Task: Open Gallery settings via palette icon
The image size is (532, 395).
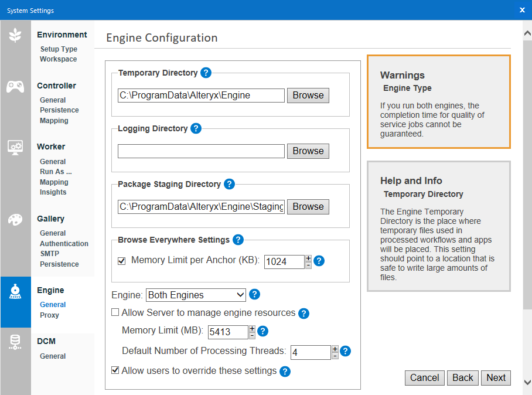Action: click(x=16, y=219)
